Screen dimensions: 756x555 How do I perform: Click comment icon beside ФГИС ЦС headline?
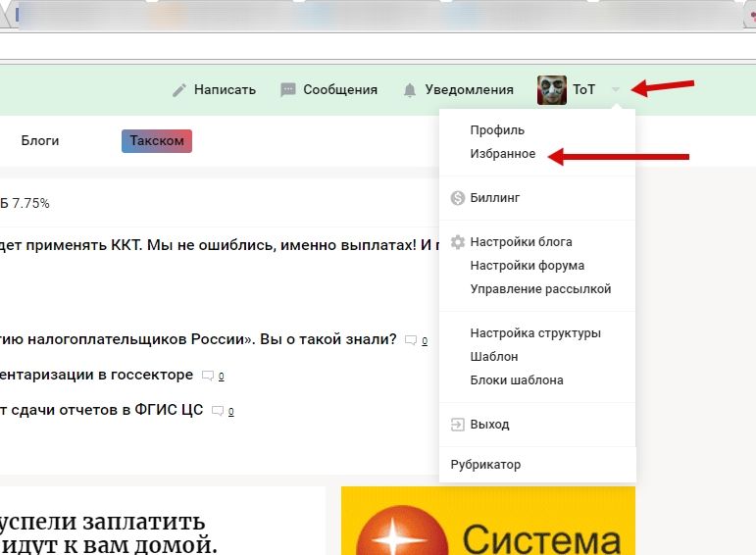pyautogui.click(x=218, y=411)
